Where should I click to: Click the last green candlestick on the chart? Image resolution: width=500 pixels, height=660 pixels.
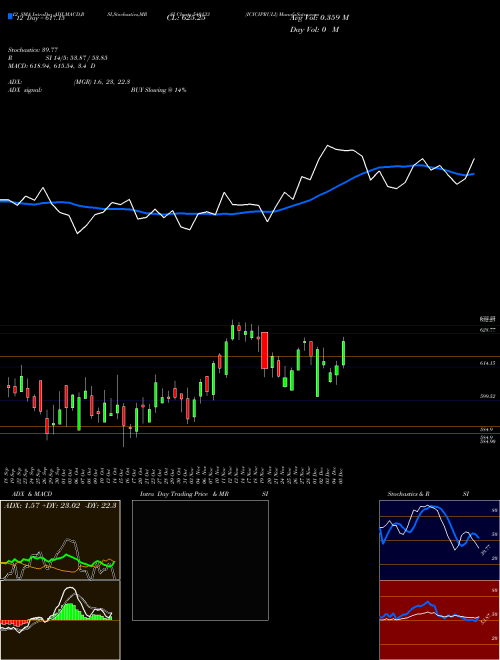pos(343,353)
